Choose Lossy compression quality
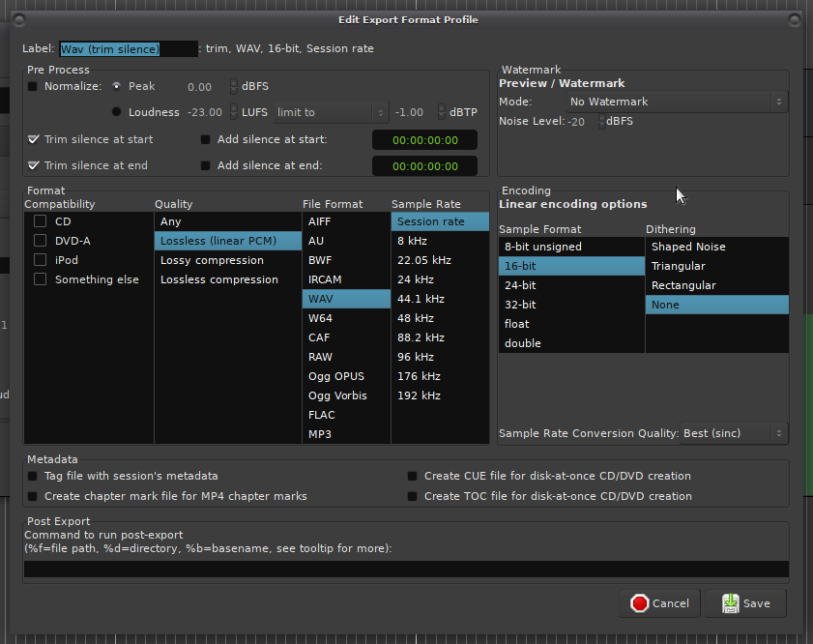The height and width of the screenshot is (644, 813). click(x=212, y=260)
